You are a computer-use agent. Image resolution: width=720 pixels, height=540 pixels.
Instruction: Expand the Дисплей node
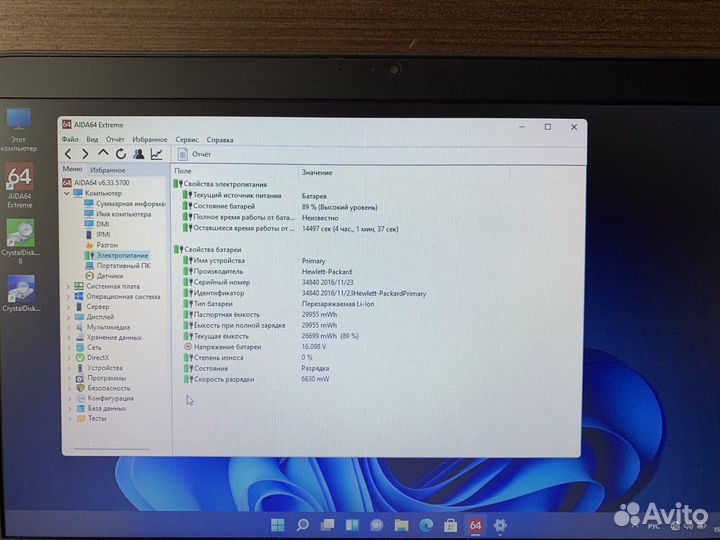(68, 317)
